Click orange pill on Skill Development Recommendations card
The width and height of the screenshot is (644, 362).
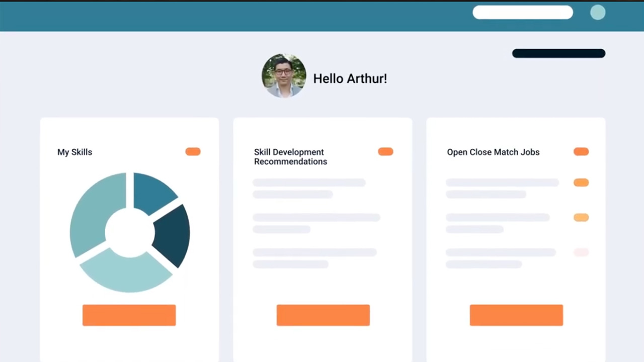385,151
